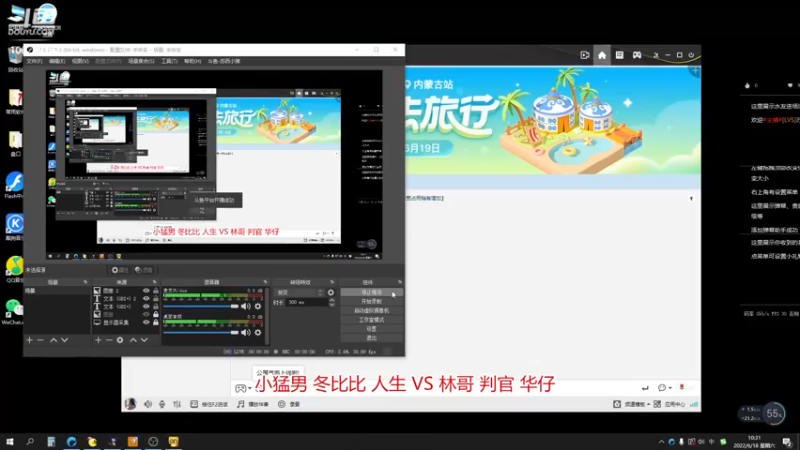
Task: Pop out the 转场特效 dock panel
Action: [332, 282]
